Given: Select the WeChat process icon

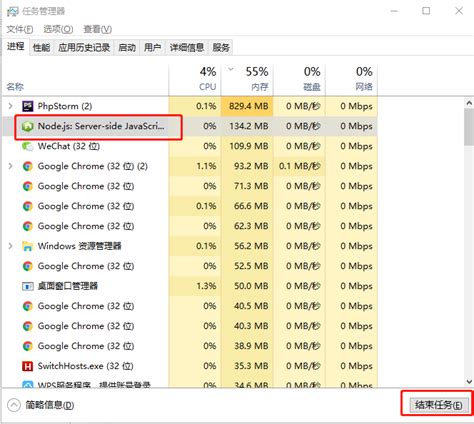Looking at the screenshot, I should click(x=27, y=146).
